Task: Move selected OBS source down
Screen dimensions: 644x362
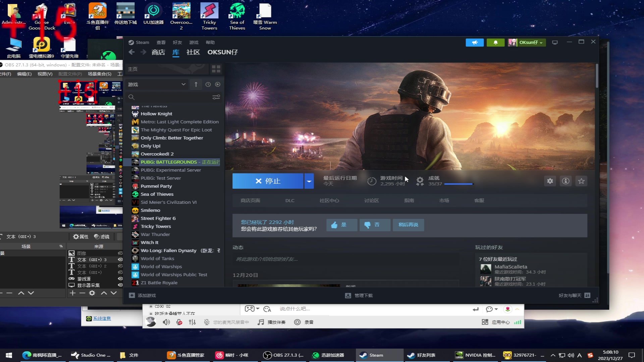Action: point(114,293)
